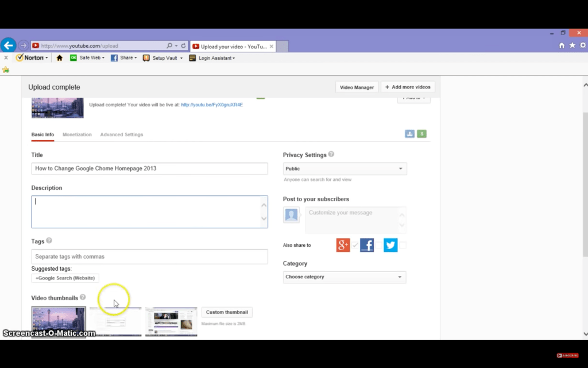This screenshot has height=368, width=588.
Task: Enable the Facebook share checkbox
Action: [379, 246]
